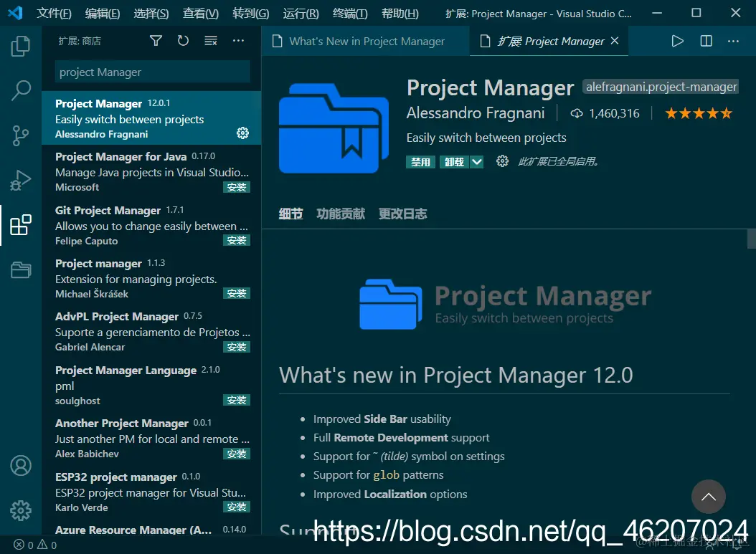Click the VS Code logo icon
Image resolution: width=756 pixels, height=554 pixels.
tap(16, 12)
